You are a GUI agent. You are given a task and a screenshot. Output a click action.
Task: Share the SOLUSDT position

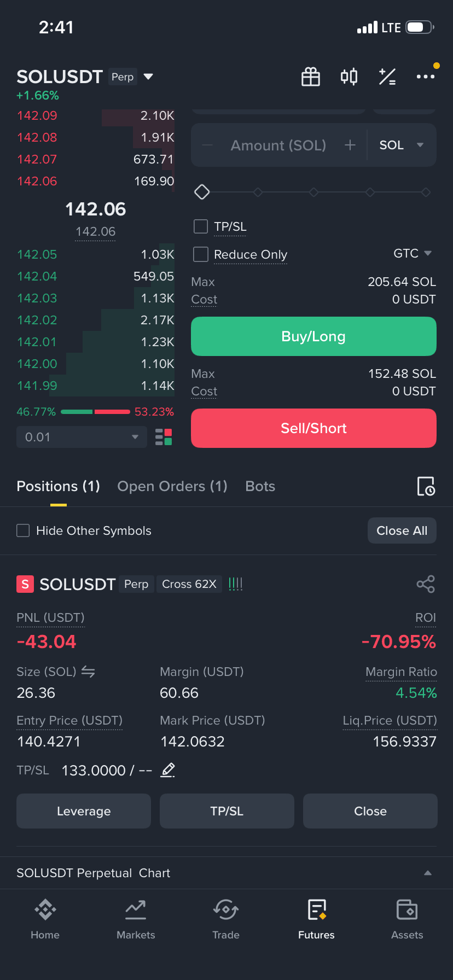(426, 584)
